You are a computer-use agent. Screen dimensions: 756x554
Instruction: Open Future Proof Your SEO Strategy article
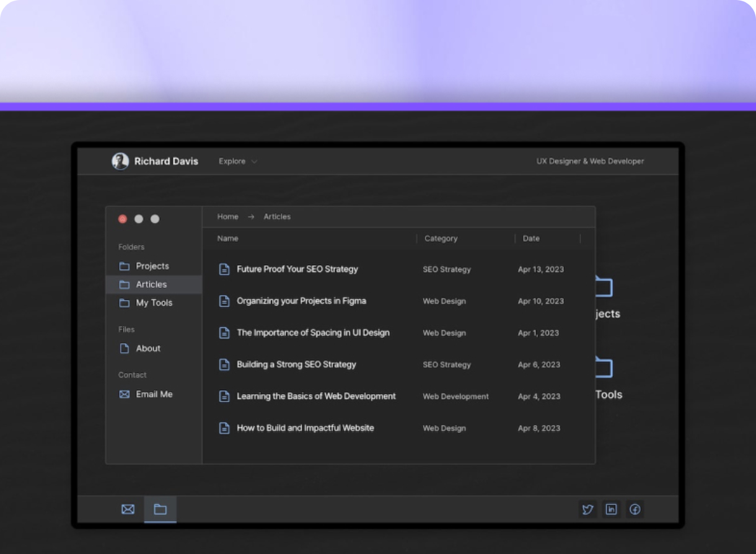point(297,270)
